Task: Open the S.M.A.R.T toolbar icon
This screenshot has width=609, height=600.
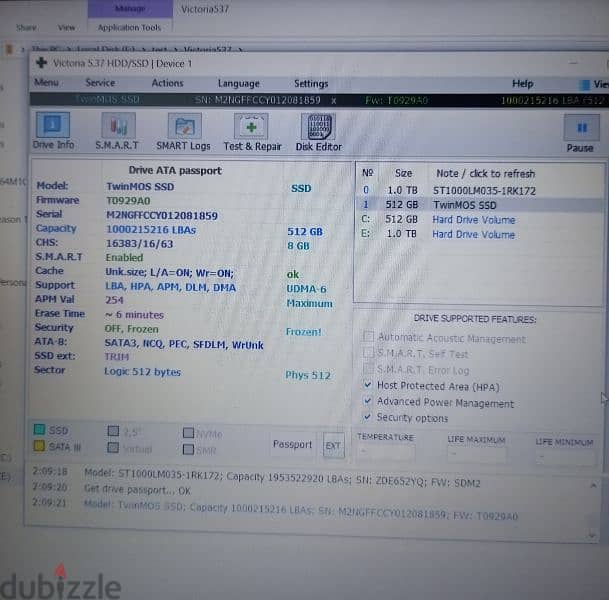Action: pos(118,125)
